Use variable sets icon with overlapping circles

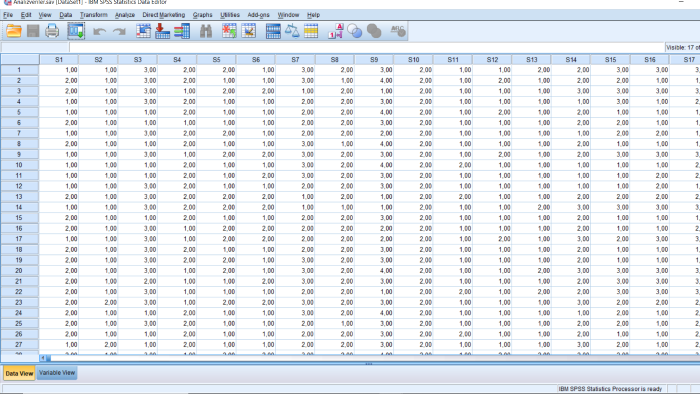pos(354,31)
